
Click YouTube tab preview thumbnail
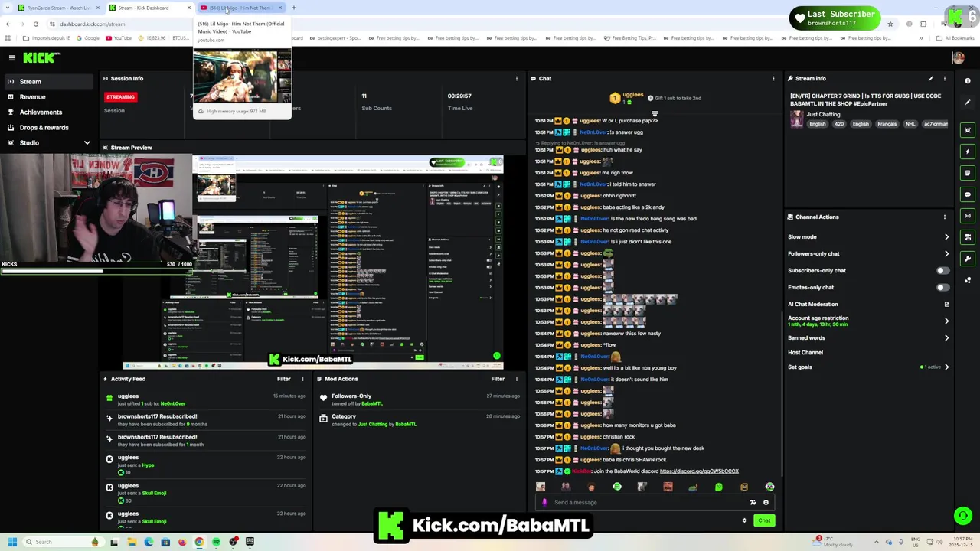(242, 76)
